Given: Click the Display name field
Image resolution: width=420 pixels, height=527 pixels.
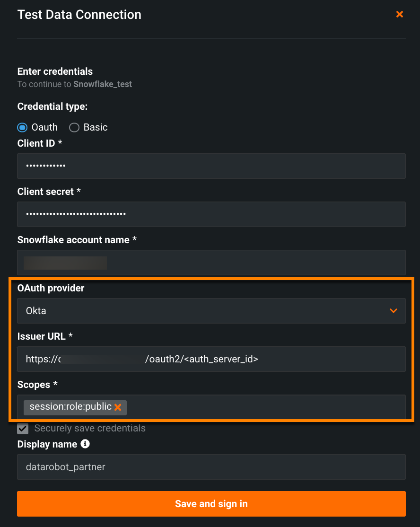Looking at the screenshot, I should point(211,467).
